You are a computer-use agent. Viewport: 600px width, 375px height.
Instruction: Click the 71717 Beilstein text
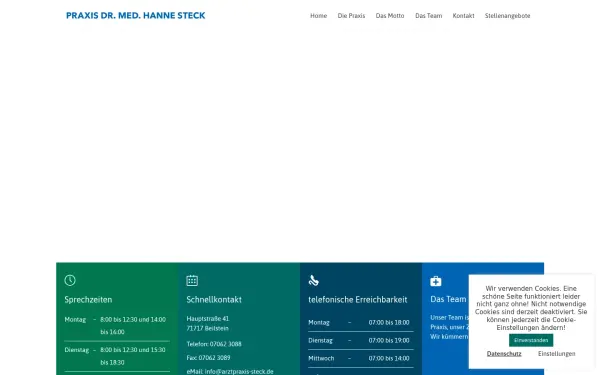(207, 328)
